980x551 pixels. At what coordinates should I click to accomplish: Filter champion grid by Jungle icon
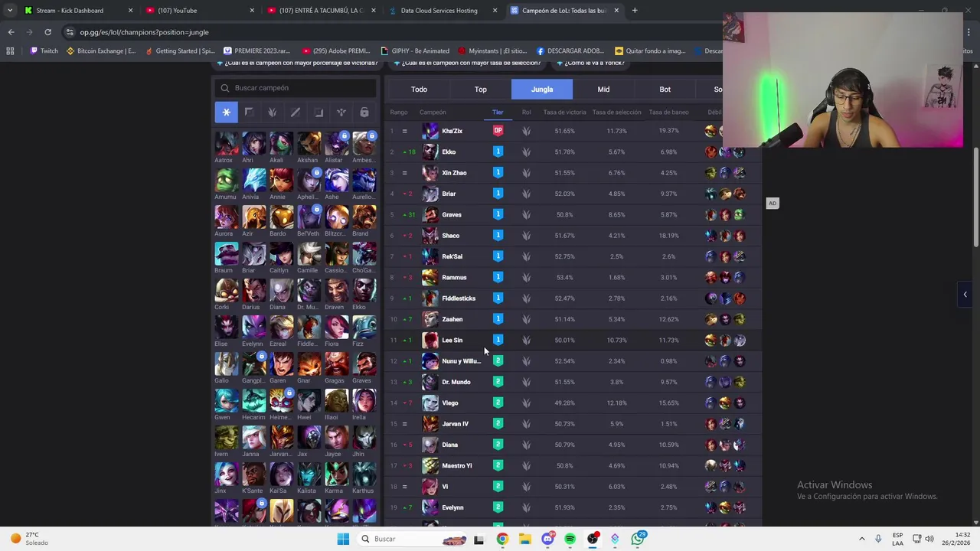[x=272, y=112]
